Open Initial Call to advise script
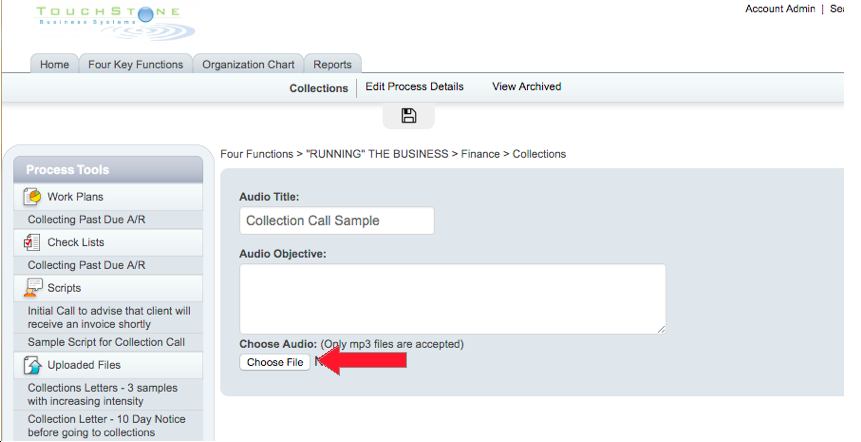Image resolution: width=861 pixels, height=442 pixels. tap(108, 317)
